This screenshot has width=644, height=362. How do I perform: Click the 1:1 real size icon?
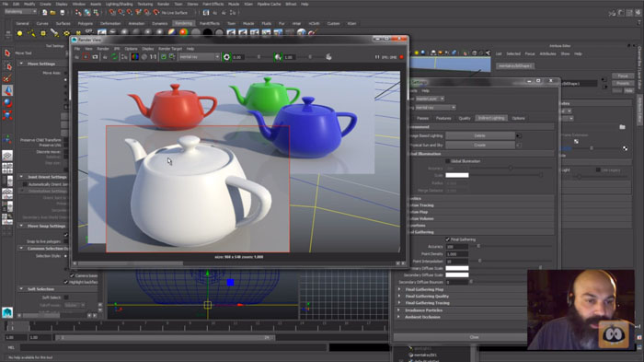click(x=154, y=57)
